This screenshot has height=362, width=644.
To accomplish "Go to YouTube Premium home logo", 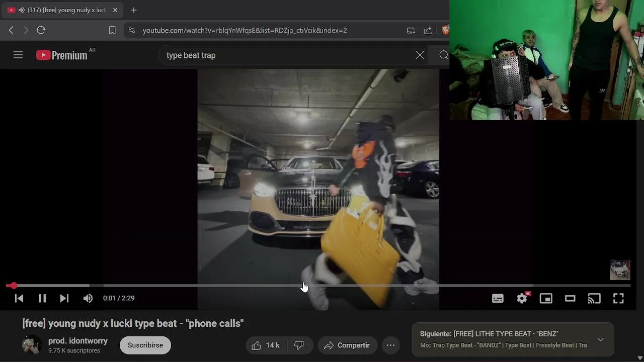I will tap(62, 55).
